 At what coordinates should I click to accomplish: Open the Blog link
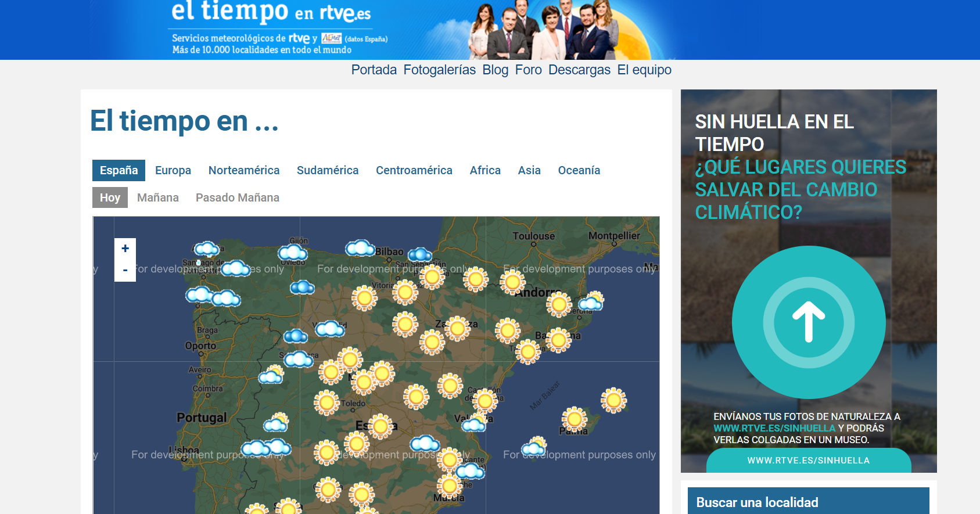pyautogui.click(x=496, y=70)
